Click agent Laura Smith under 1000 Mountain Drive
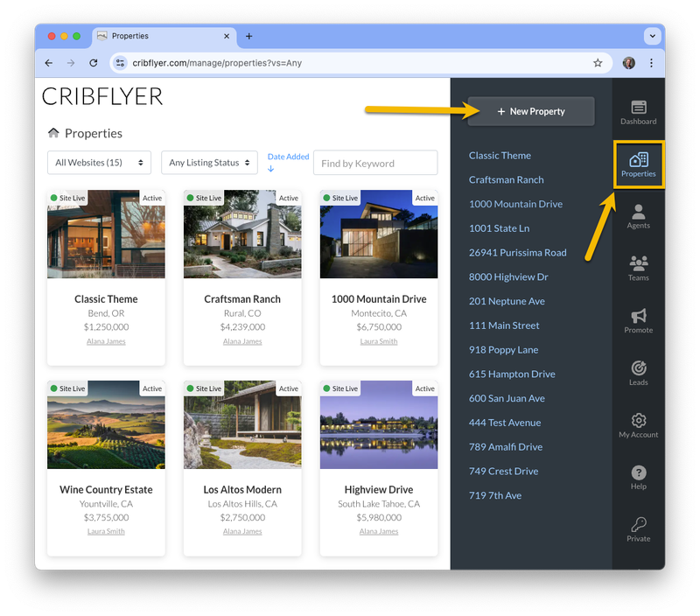The image size is (700, 616). pyautogui.click(x=379, y=341)
